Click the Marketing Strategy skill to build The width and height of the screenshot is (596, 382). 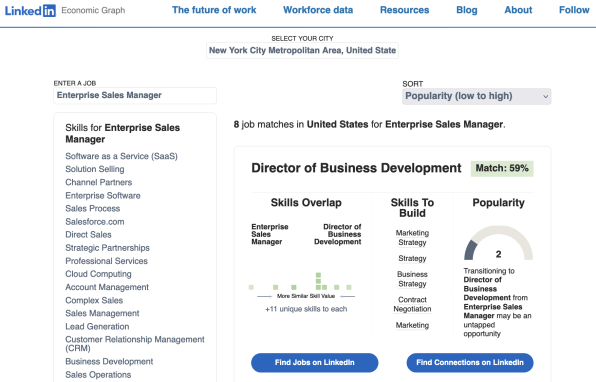(x=412, y=238)
